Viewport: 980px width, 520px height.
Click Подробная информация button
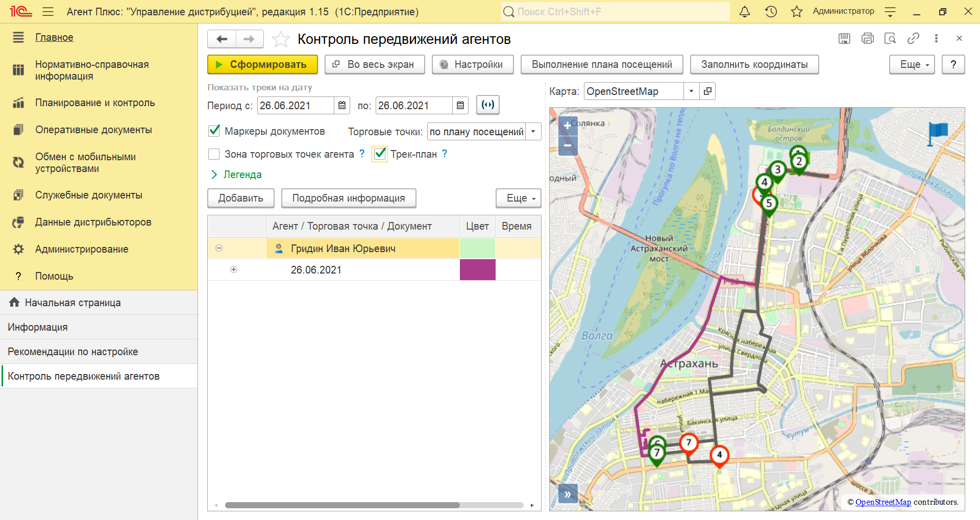click(349, 198)
